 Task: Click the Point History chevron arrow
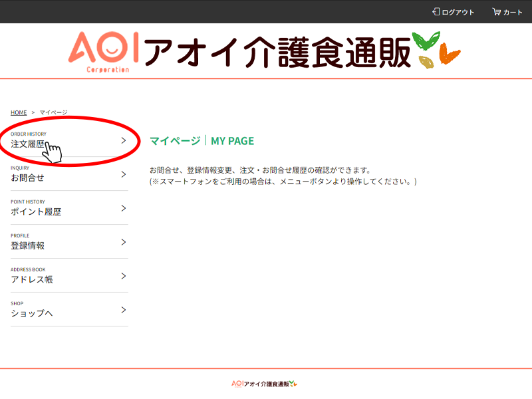(123, 208)
